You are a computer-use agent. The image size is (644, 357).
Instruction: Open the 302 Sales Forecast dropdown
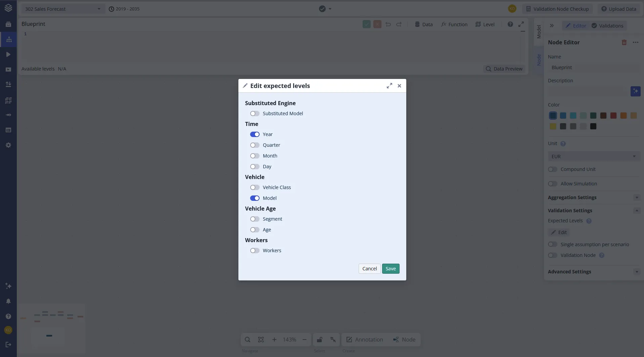point(63,9)
